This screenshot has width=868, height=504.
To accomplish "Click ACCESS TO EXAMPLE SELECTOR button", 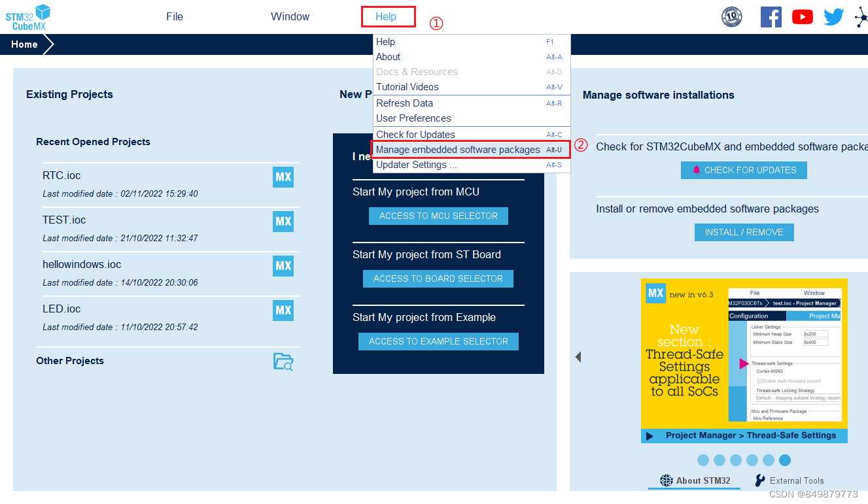I will [x=438, y=341].
